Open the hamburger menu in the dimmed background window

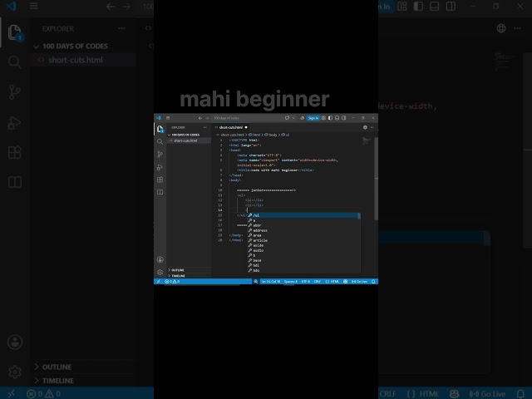(x=33, y=6)
